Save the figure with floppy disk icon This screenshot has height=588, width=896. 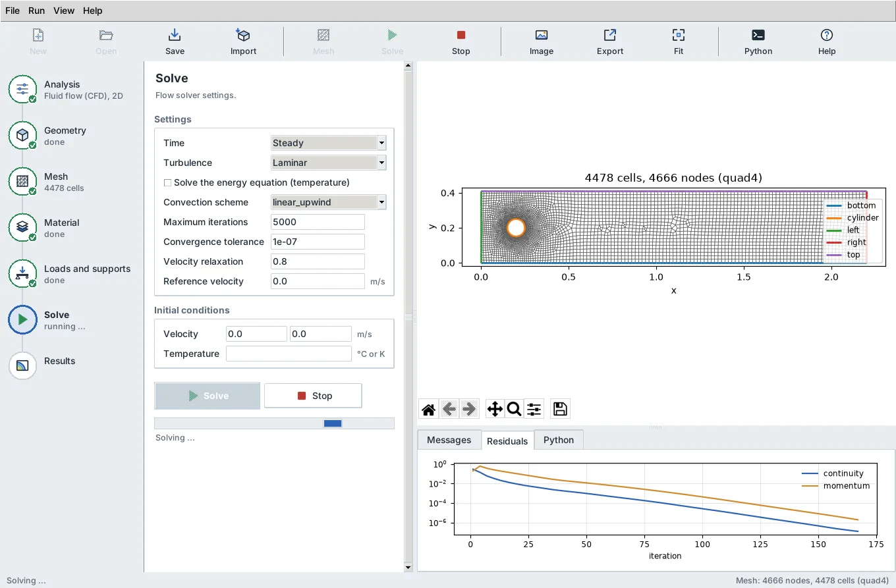click(x=560, y=409)
